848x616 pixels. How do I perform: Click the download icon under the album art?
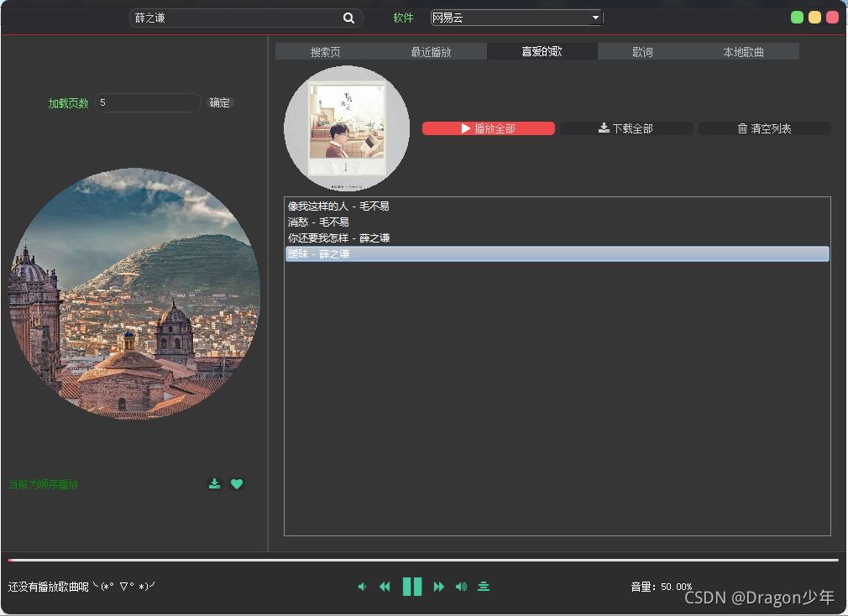tap(214, 484)
